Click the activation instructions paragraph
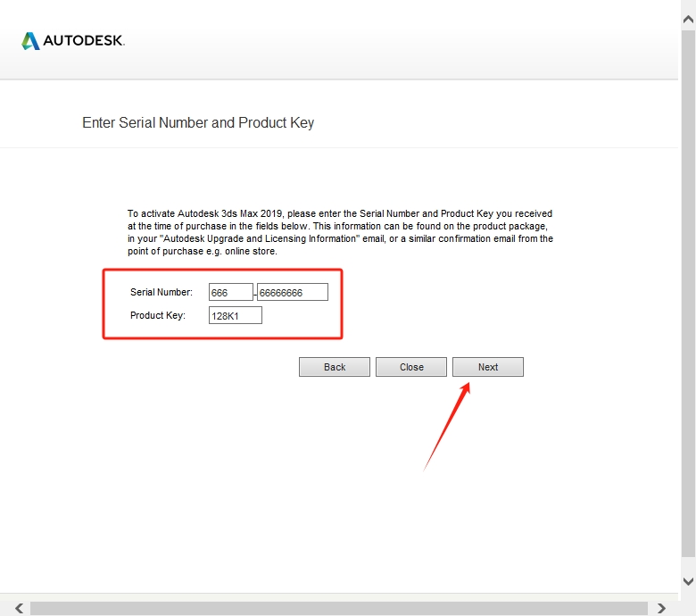Image resolution: width=696 pixels, height=616 pixels. [x=340, y=232]
